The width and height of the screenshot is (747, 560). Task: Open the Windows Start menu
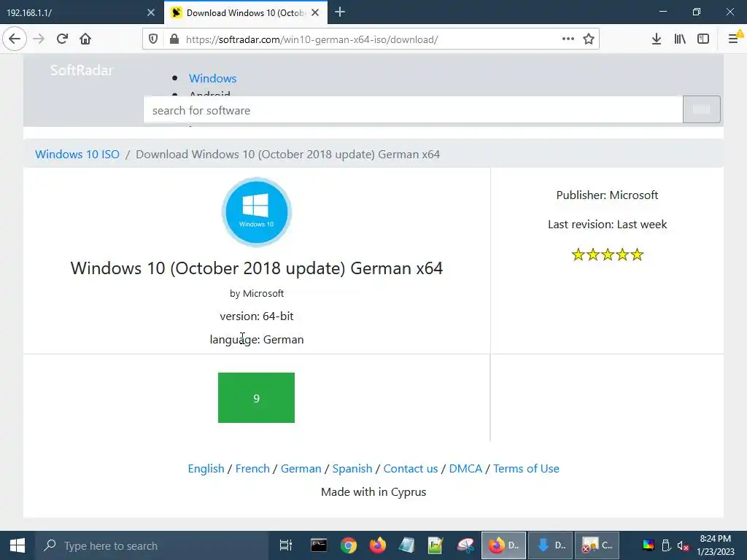point(18,545)
